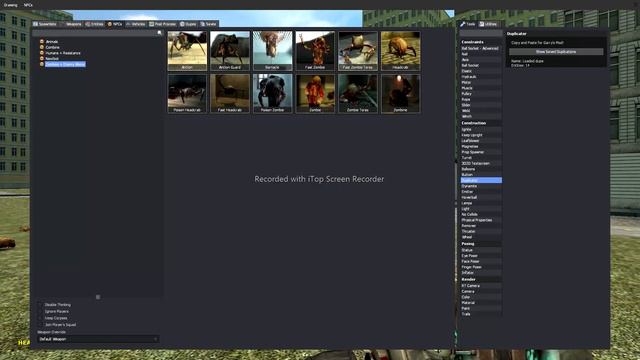Switch to the Weapons tab

click(x=72, y=24)
